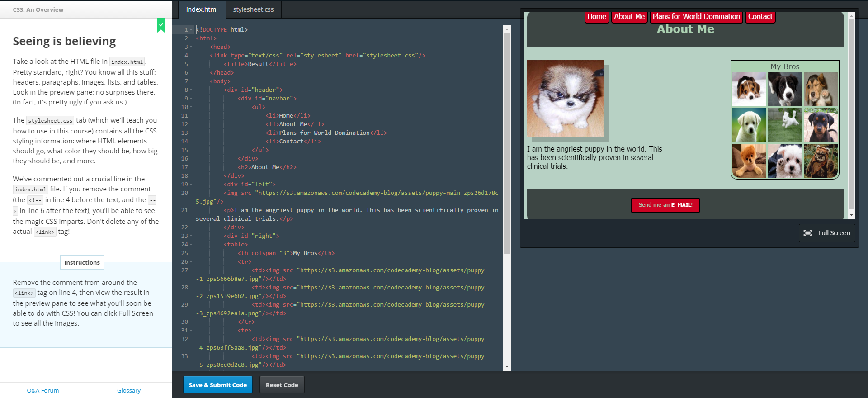The image size is (868, 398).
Task: Click Plans for World Domination nav item
Action: 696,17
